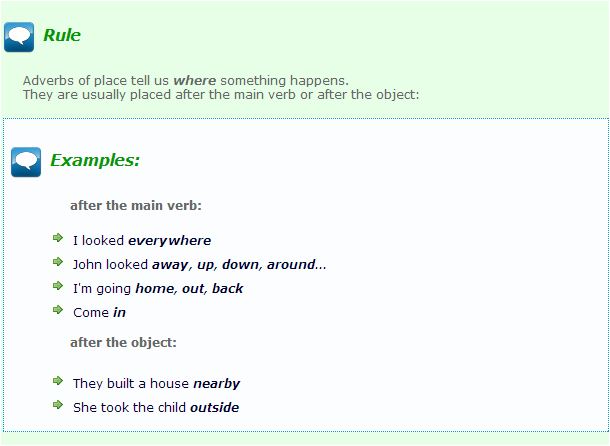Select the "after the main verb:" subheading

point(136,205)
